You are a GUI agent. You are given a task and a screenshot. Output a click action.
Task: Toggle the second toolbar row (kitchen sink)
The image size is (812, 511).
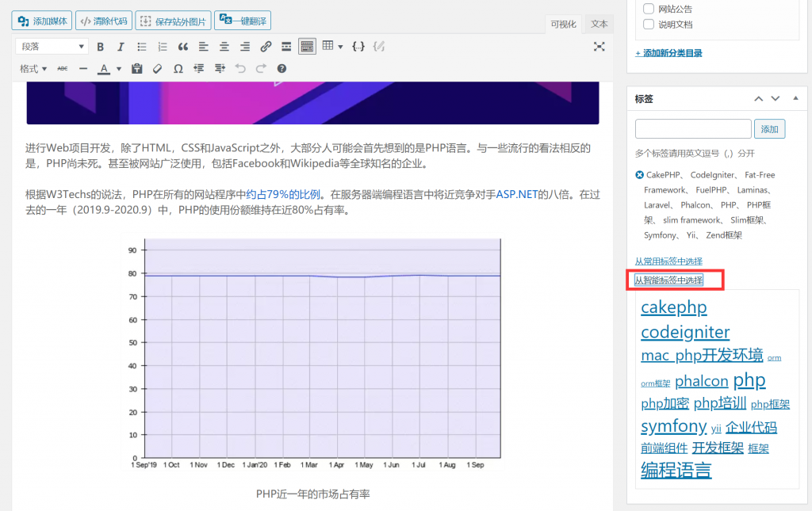(307, 46)
